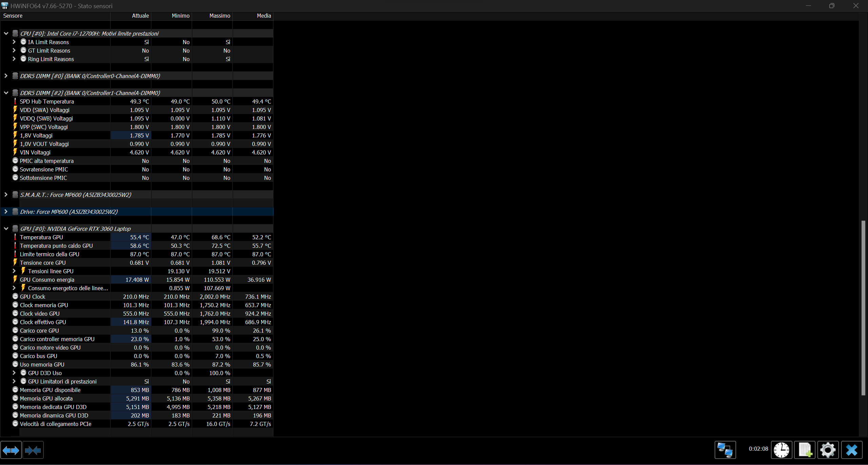Select the Carico bus GPU row label
Image resolution: width=868 pixels, height=465 pixels.
[38, 356]
